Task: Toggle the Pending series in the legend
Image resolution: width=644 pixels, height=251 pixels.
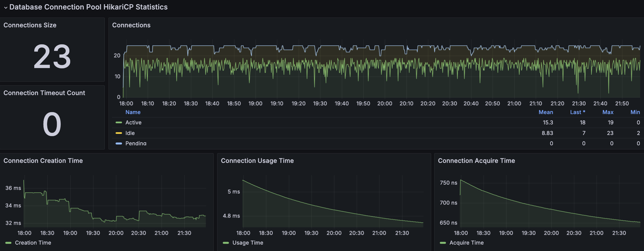Action: point(136,143)
